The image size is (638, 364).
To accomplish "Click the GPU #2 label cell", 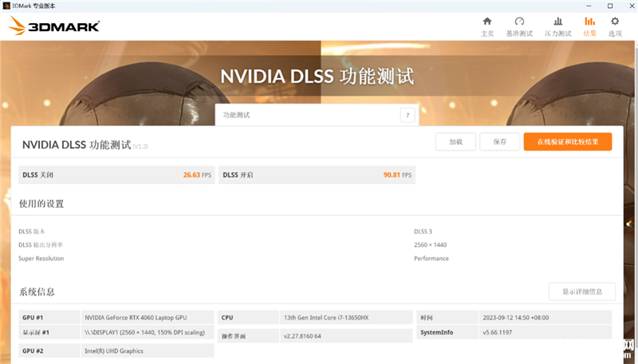I will click(x=49, y=351).
